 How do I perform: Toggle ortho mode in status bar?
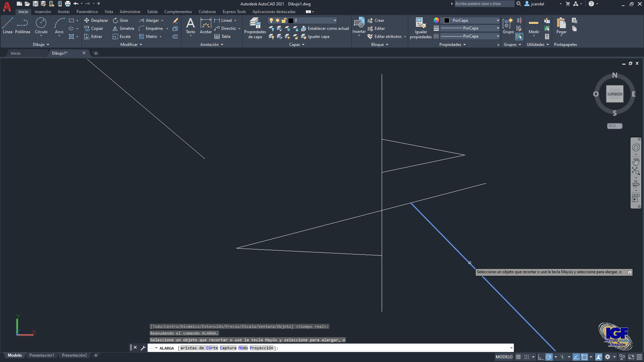[x=540, y=357]
